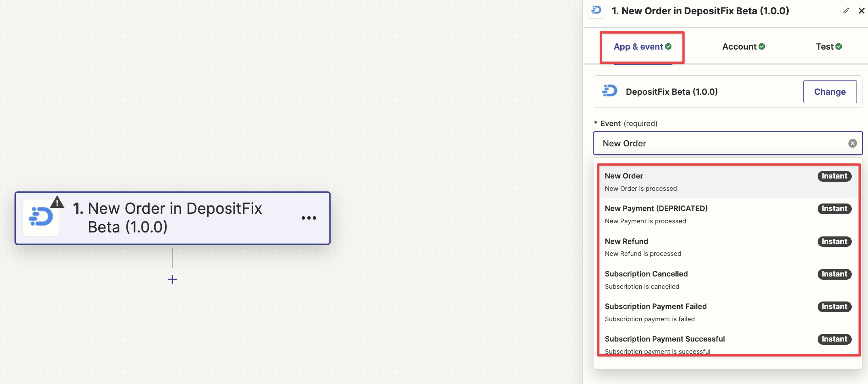
Task: Click the Event dropdown field showing New Order
Action: (x=728, y=143)
